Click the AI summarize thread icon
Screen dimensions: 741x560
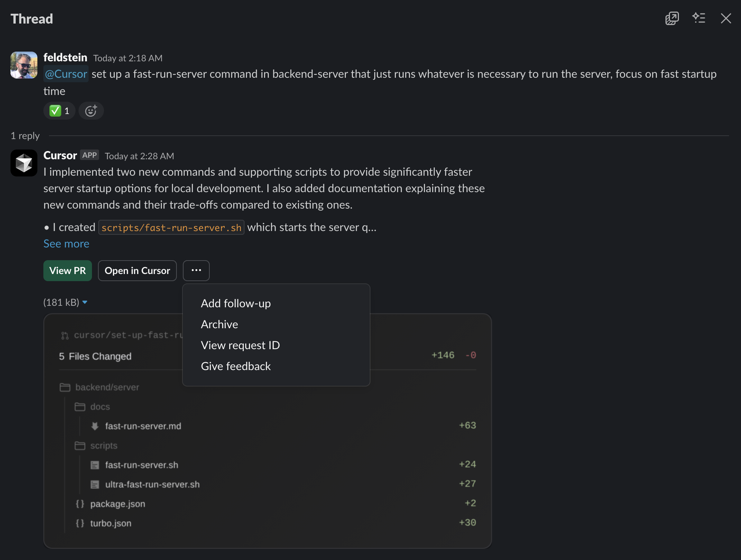point(698,18)
